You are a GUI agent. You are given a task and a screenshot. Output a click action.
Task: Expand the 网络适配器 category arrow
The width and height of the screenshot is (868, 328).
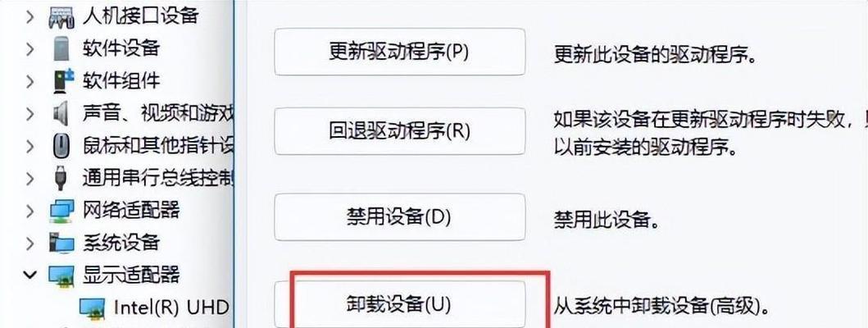(30, 210)
